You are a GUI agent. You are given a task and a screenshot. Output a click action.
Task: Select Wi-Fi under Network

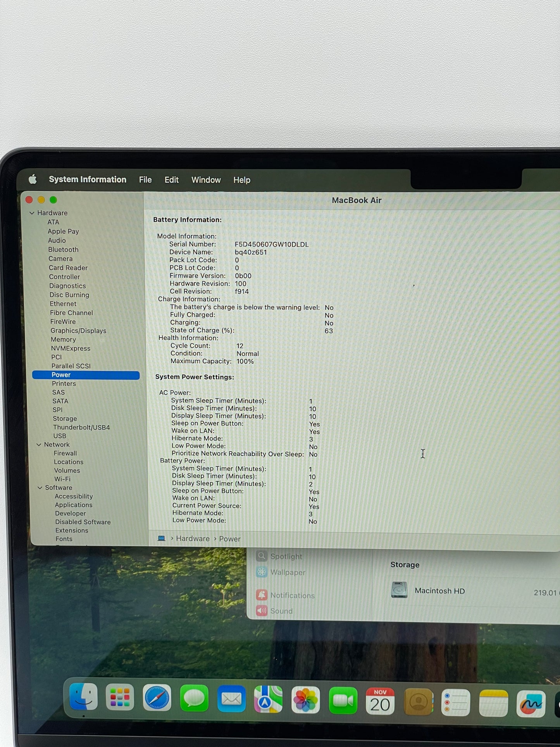pyautogui.click(x=62, y=479)
